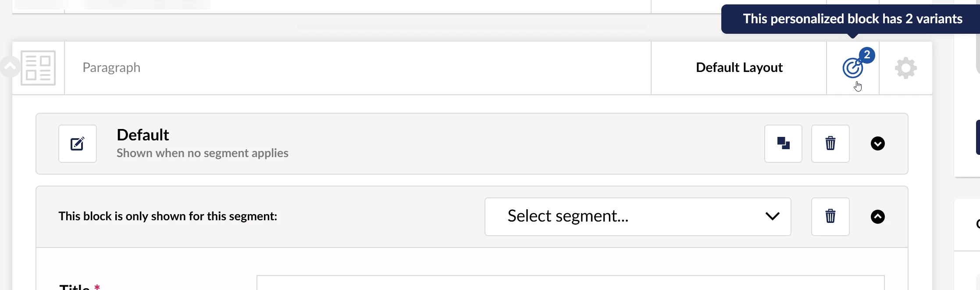The height and width of the screenshot is (290, 980).
Task: Click the personalization target icon
Action: point(852,68)
